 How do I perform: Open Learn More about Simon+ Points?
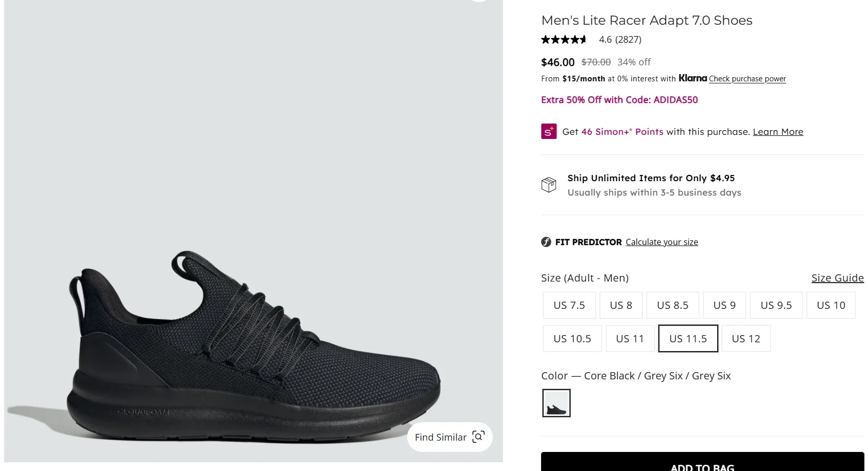778,132
